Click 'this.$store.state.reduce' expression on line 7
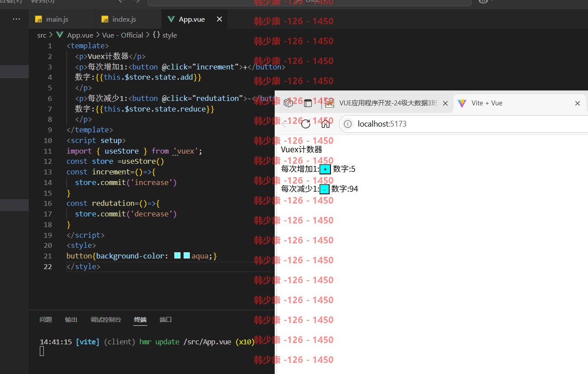This screenshot has height=374, width=588. (x=155, y=109)
